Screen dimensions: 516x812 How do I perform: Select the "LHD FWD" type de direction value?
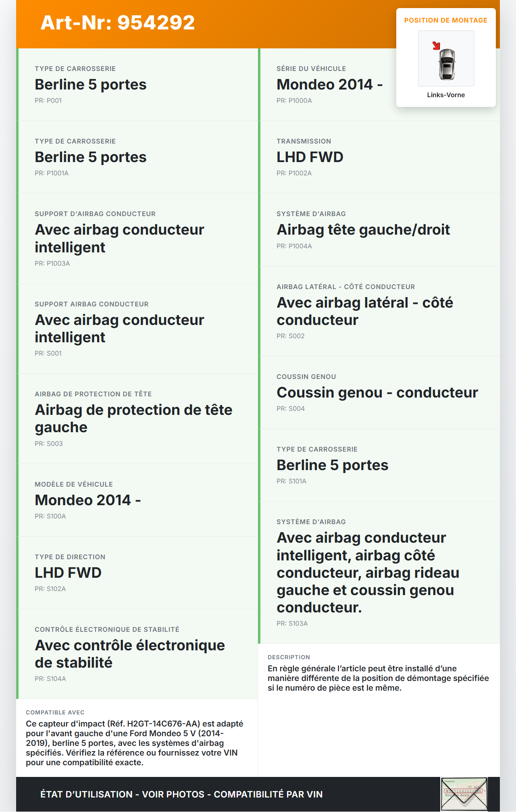68,573
